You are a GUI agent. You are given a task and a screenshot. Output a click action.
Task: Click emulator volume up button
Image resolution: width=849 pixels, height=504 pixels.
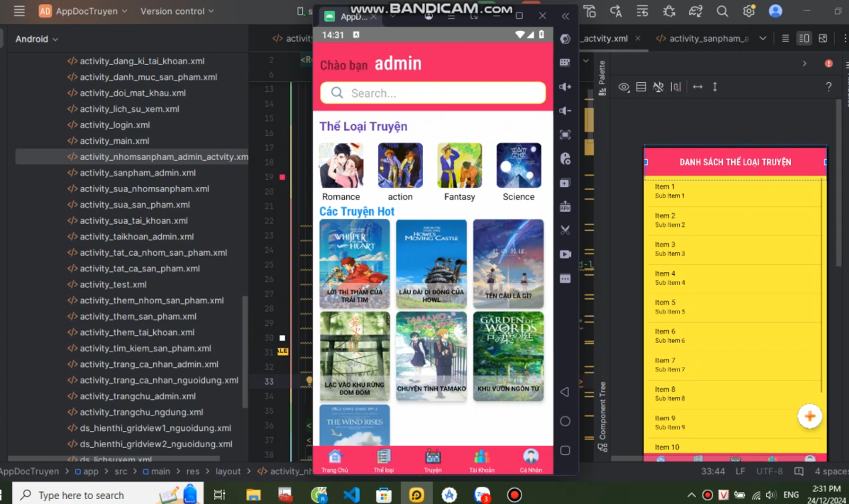point(565,87)
